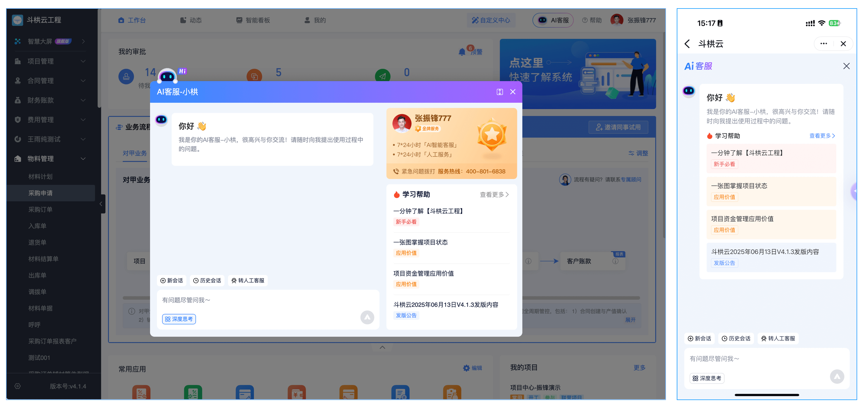Expand the 合同管理 sidebar section
Viewport: 868px width, 406px height.
pos(50,81)
